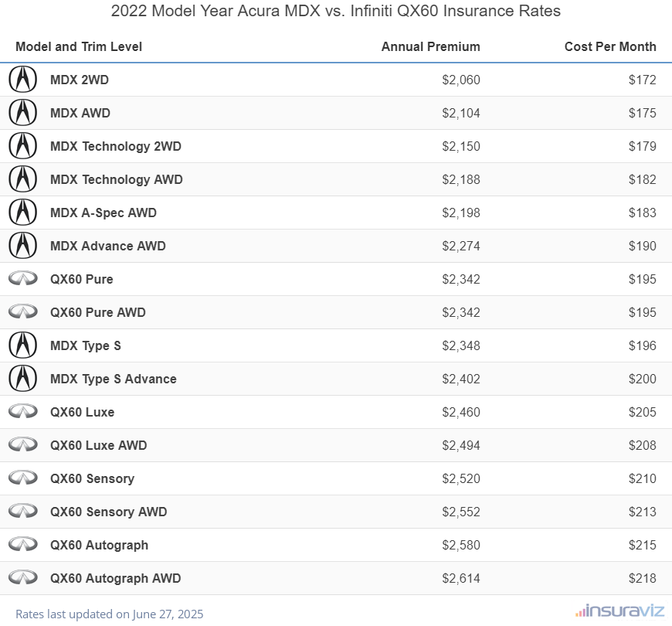This screenshot has height=626, width=672.
Task: Click the Acura logo beside MDX AWD
Action: (22, 112)
